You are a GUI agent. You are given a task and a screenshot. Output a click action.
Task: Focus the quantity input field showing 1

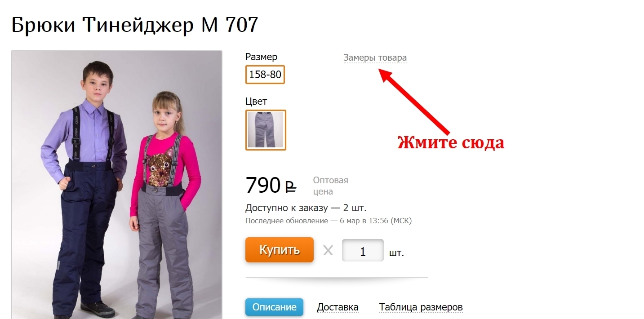coord(363,250)
